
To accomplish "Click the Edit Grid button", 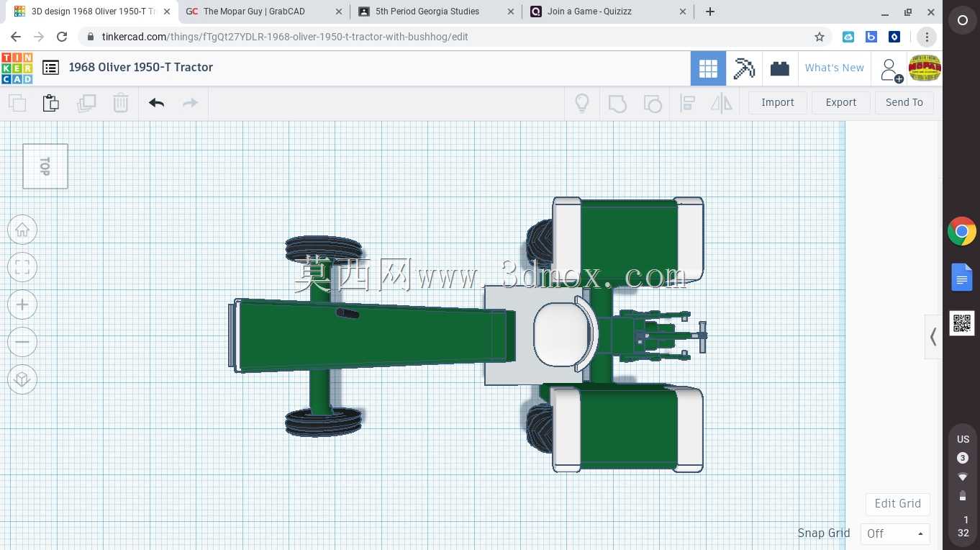I will pyautogui.click(x=897, y=503).
